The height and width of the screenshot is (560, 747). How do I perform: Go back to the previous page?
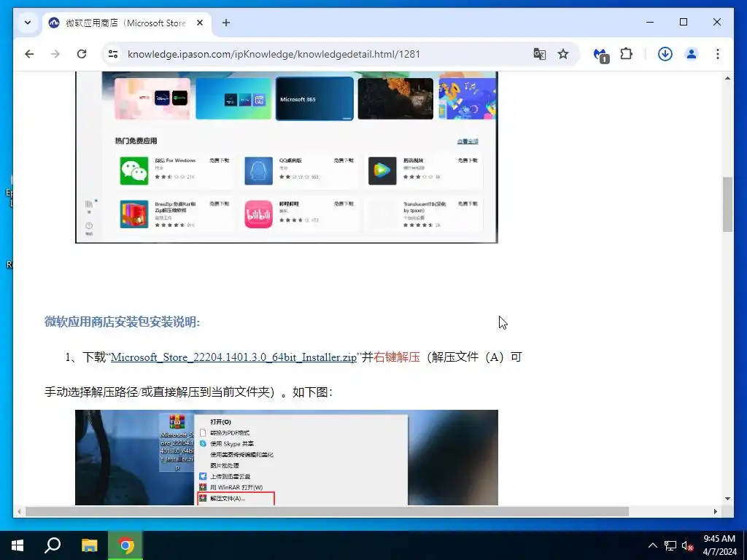29,54
